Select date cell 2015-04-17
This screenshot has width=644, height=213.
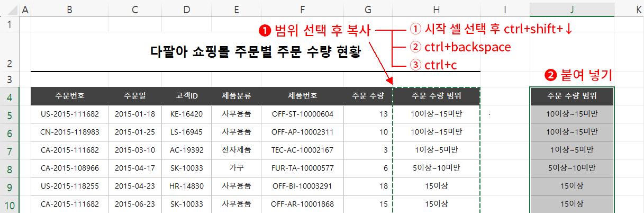tap(135, 168)
